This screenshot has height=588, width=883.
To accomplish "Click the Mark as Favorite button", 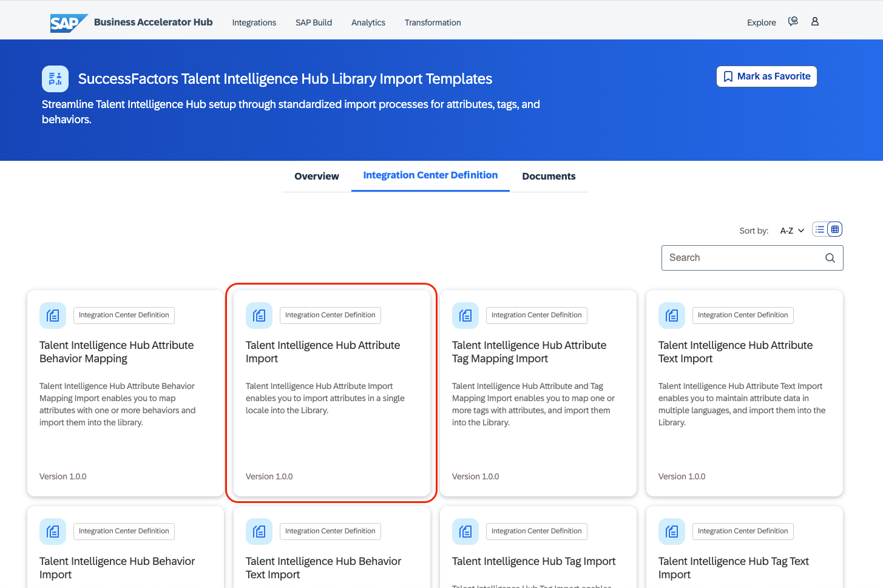I will tap(766, 76).
